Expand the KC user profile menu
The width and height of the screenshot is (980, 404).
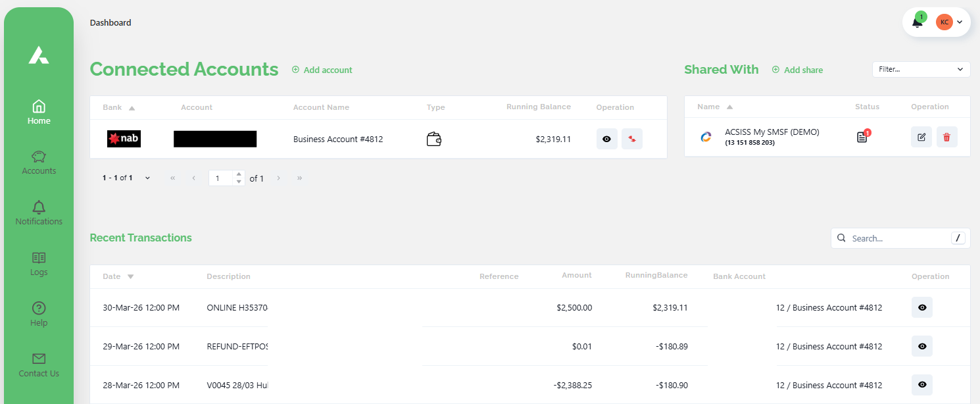point(950,22)
